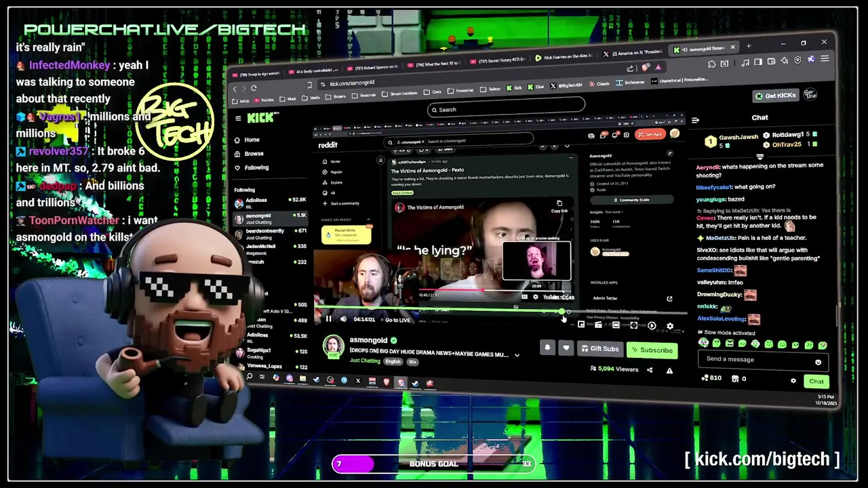This screenshot has height=488, width=868.
Task: Open the @BigTech404 bookmark
Action: [567, 85]
